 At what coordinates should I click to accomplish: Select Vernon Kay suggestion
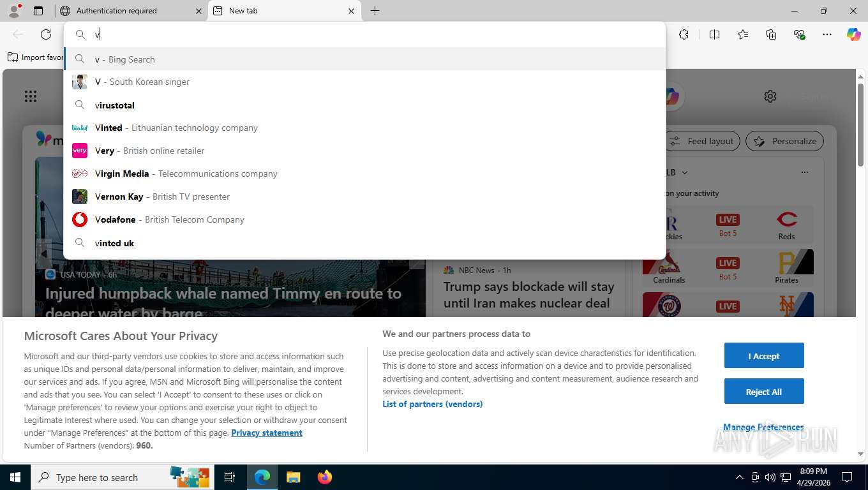(364, 197)
